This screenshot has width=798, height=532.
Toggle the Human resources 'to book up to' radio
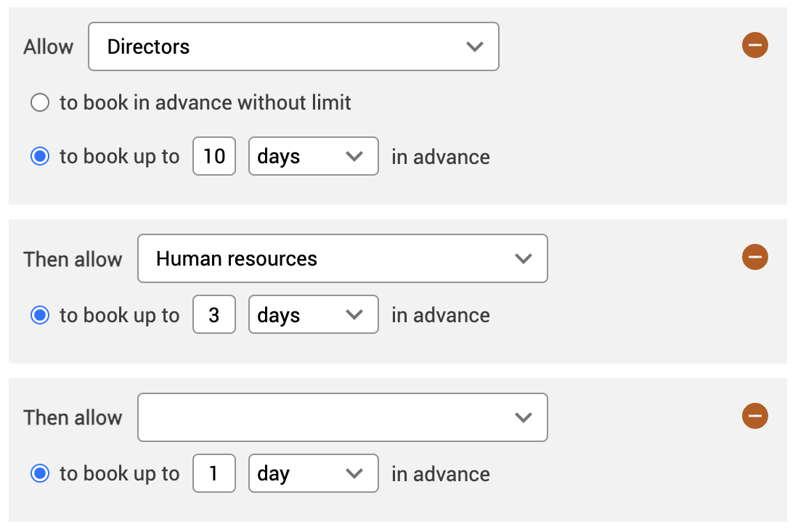coord(40,315)
